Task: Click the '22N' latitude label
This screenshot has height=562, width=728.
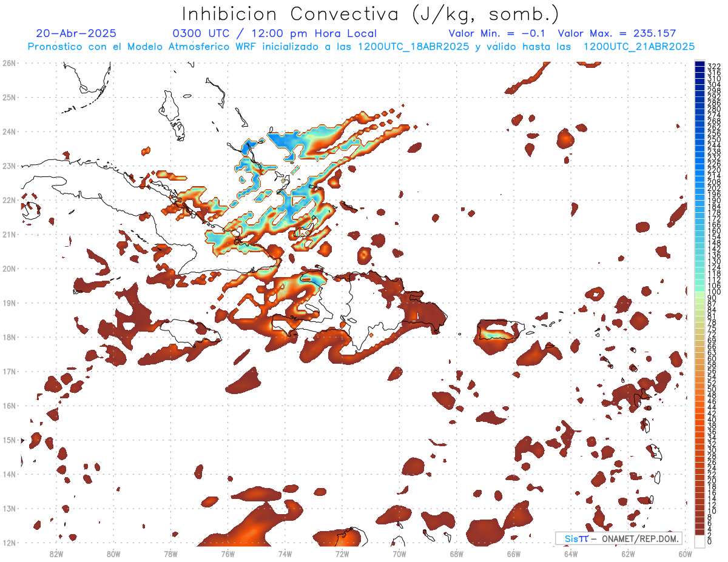Action: point(9,200)
